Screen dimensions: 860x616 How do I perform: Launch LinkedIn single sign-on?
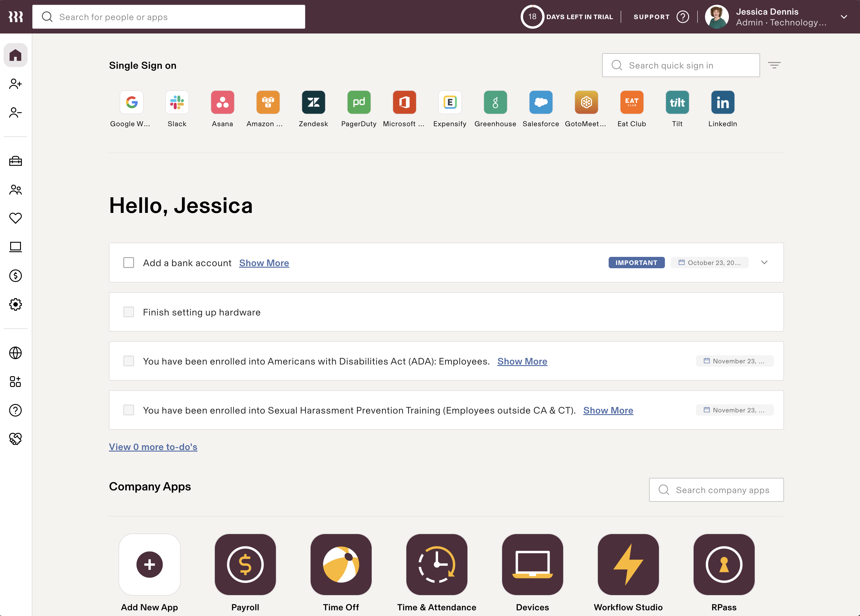pos(723,102)
